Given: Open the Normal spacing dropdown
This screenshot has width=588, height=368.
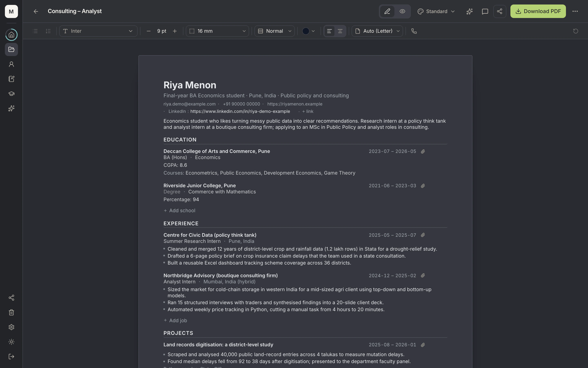Looking at the screenshot, I should click(275, 31).
